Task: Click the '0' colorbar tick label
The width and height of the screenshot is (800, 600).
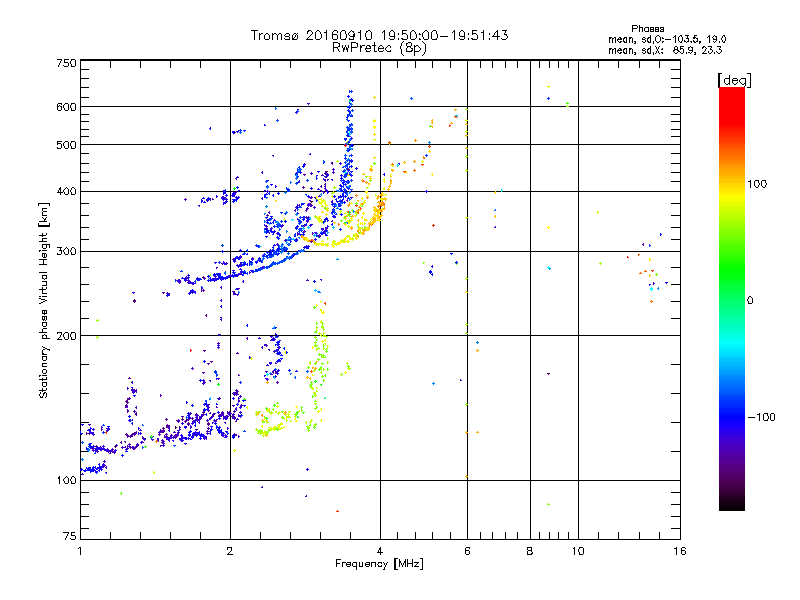Action: click(750, 301)
